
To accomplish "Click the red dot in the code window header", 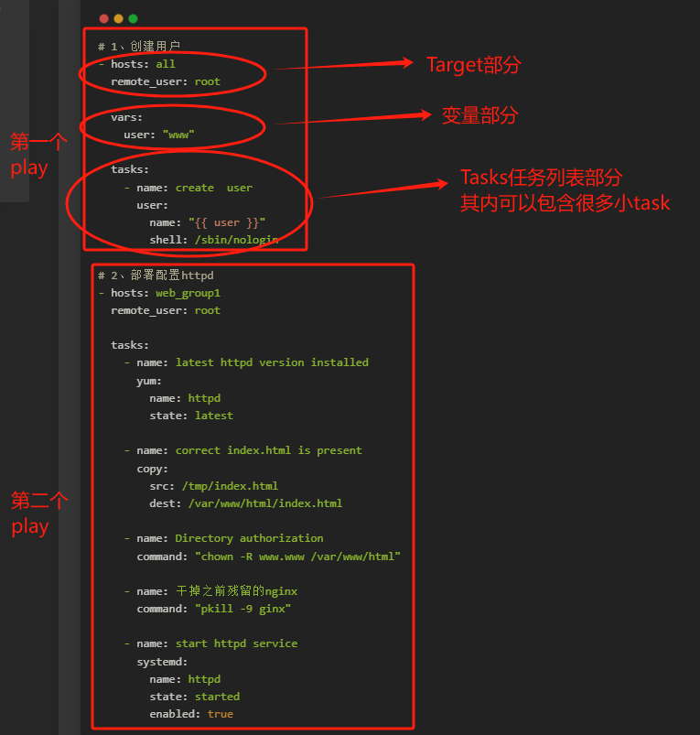I will [103, 18].
